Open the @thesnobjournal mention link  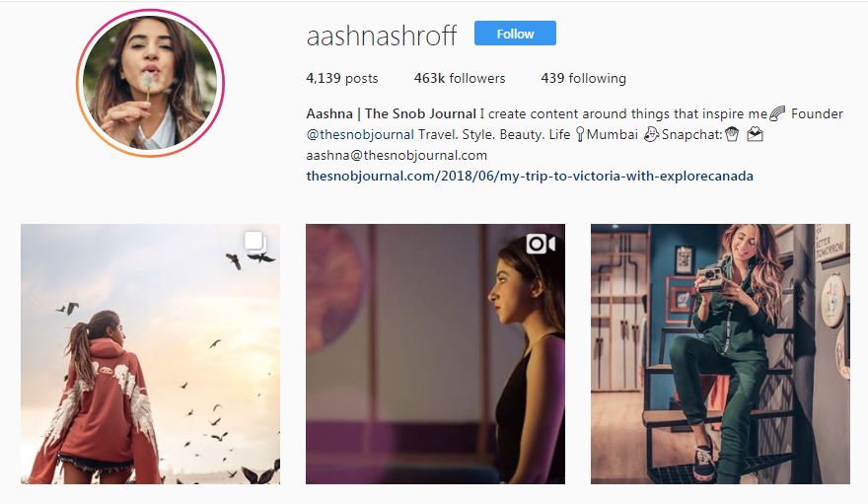pos(360,134)
